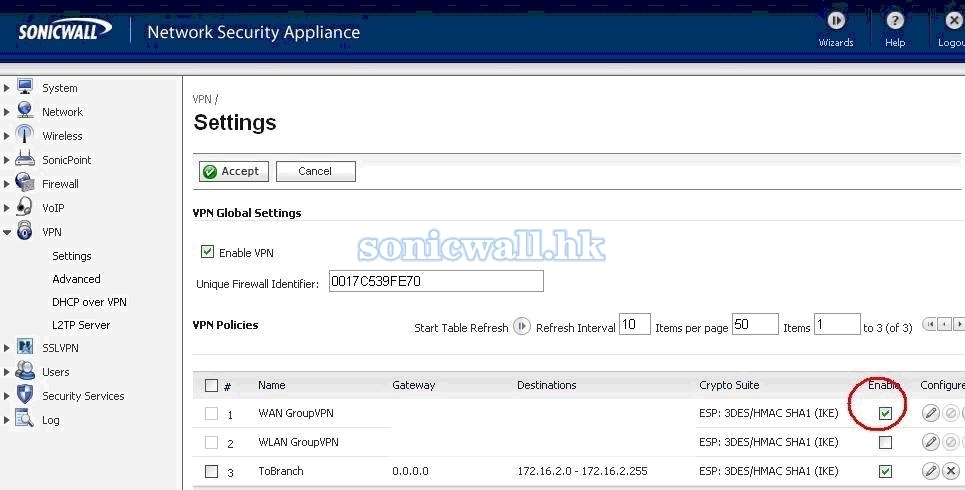Click the 0.0.0.0 gateway cell
This screenshot has width=965, height=490.
point(410,471)
